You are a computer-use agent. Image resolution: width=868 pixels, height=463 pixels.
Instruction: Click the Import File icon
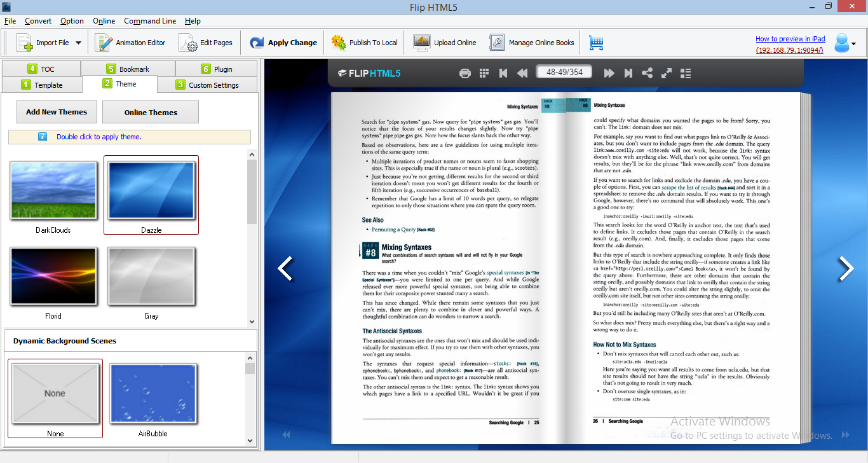24,43
